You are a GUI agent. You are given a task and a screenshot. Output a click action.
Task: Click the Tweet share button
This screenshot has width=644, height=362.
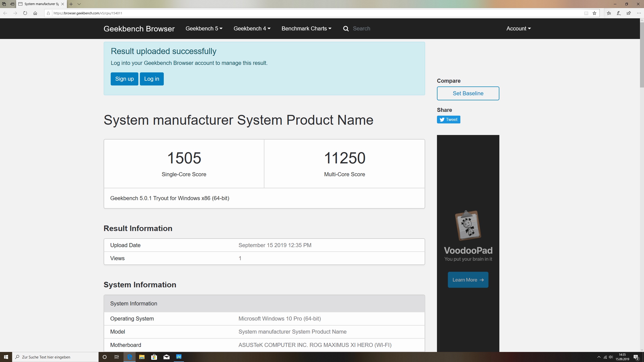[449, 120]
